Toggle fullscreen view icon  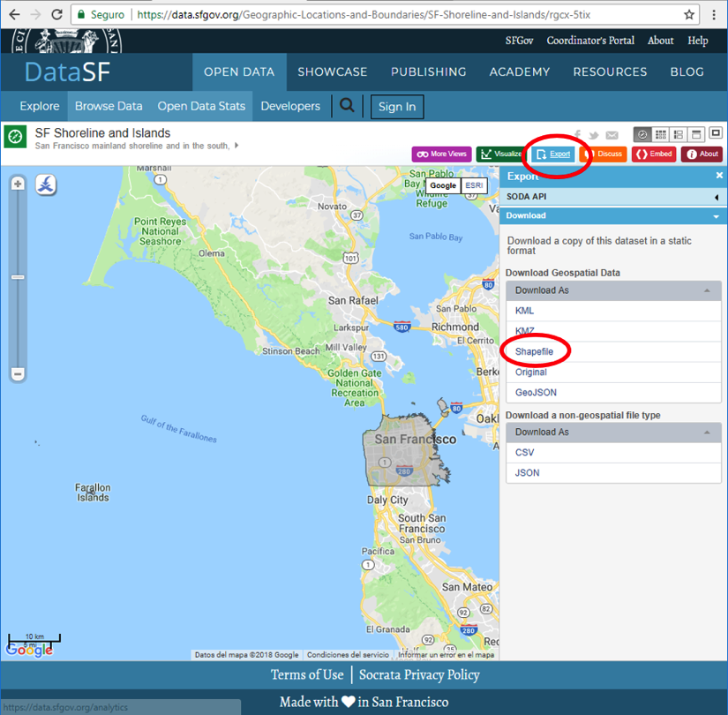[716, 134]
